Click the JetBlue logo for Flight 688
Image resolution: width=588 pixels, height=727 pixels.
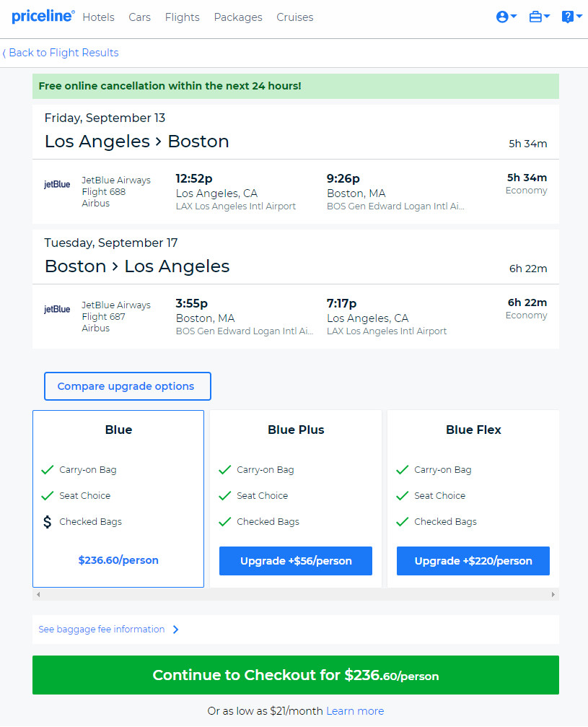pos(57,184)
